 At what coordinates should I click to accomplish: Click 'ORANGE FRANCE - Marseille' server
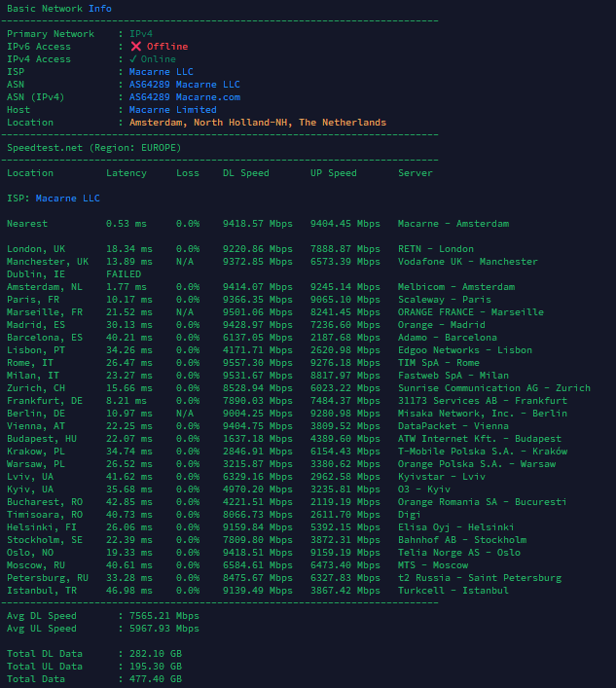click(x=471, y=312)
